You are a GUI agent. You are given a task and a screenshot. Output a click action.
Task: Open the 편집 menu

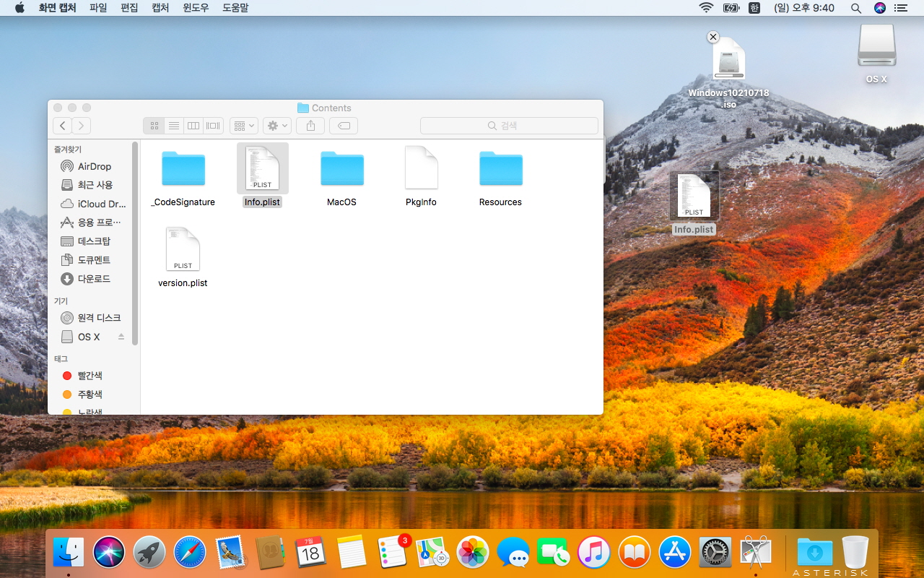point(129,8)
